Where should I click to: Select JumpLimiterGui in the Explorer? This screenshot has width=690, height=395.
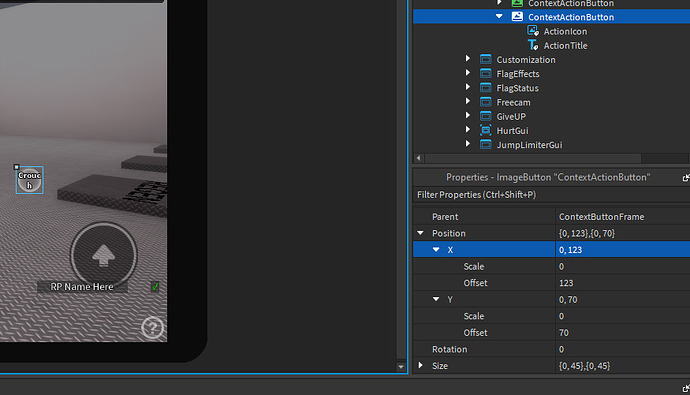pos(529,145)
